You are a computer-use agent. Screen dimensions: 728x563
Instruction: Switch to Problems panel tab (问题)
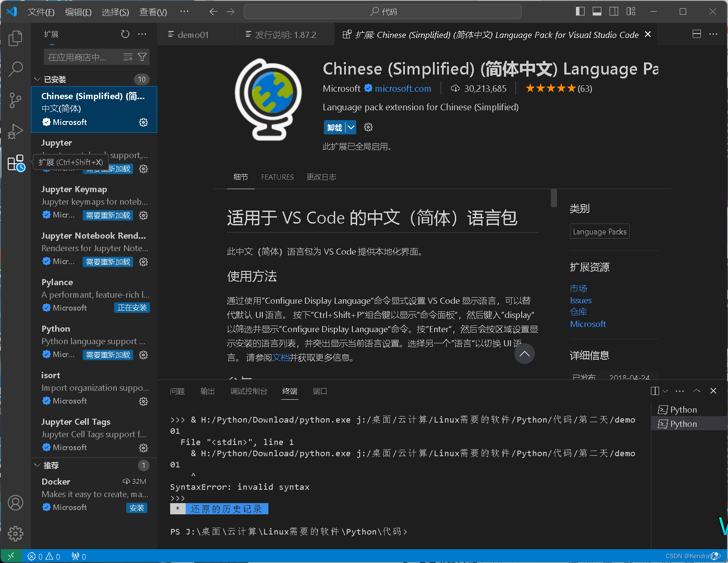[177, 391]
